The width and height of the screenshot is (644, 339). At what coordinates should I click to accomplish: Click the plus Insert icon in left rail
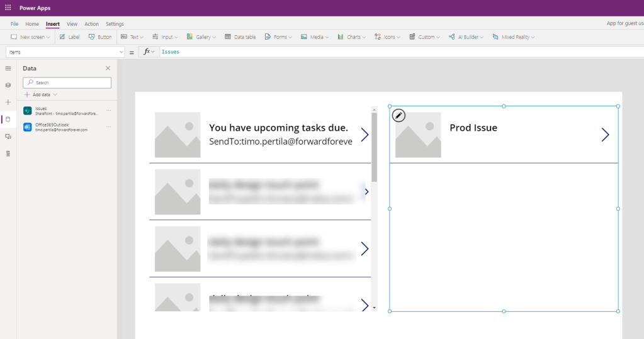tap(8, 102)
